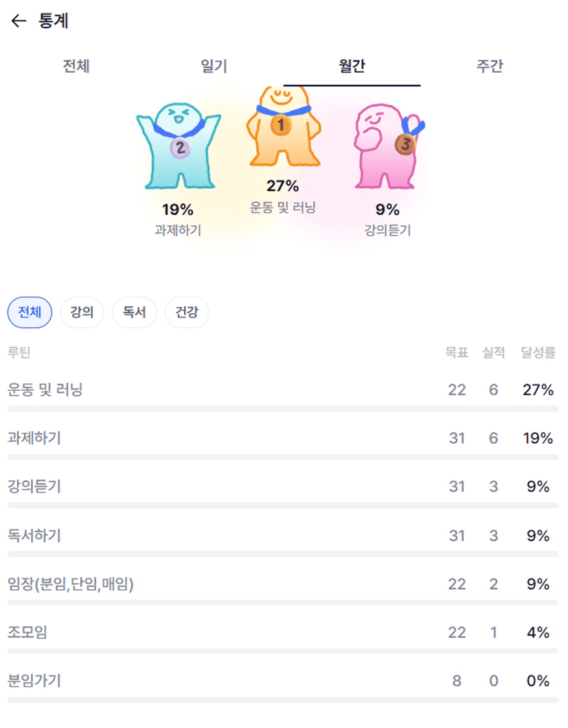This screenshot has height=728, width=568.
Task: Filter routines by 독서 chip
Action: click(134, 312)
